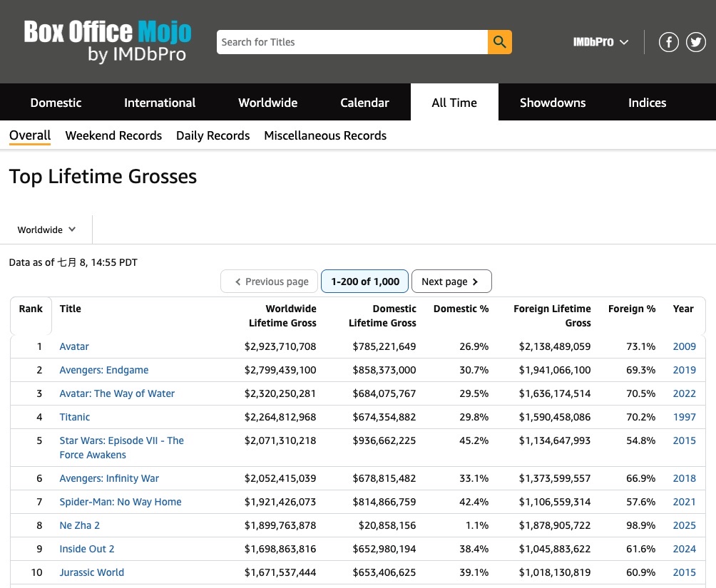Focus the Search for Titles field
Image resolution: width=716 pixels, height=588 pixels.
coord(352,42)
